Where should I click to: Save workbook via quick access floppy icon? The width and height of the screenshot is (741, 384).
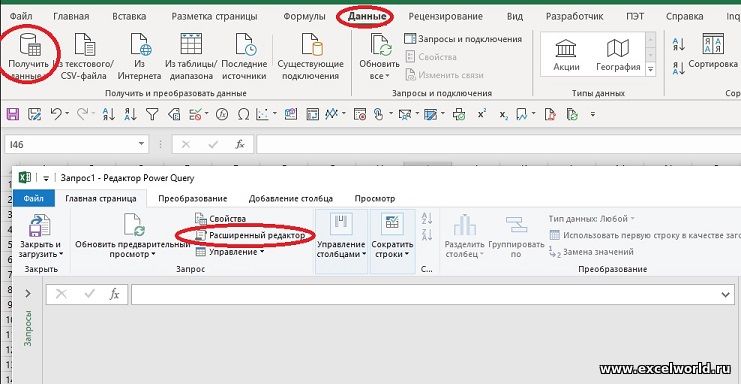point(13,114)
